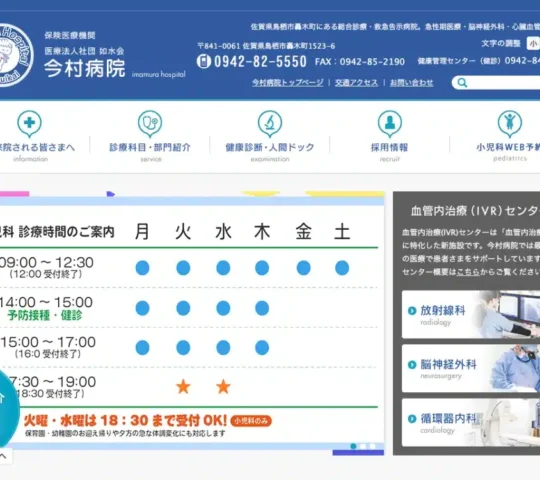540x480 pixels.
Task: Click the 予防接種・健診 green text
Action: click(x=45, y=315)
